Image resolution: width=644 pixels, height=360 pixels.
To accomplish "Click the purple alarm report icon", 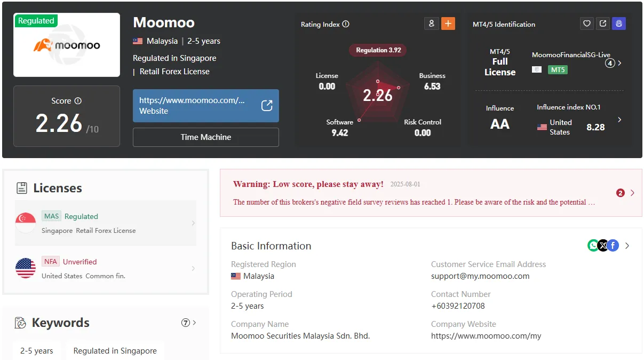I will point(619,24).
